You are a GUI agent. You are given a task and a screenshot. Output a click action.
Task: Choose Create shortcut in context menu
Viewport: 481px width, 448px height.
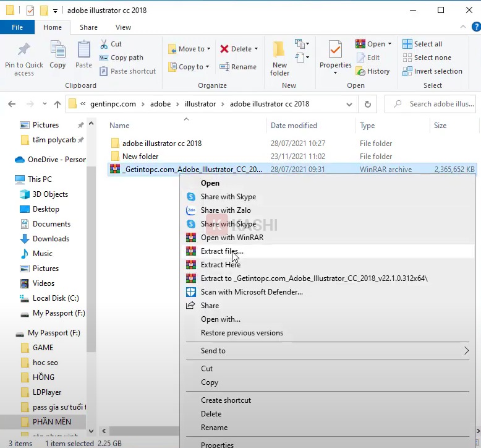coord(226,400)
